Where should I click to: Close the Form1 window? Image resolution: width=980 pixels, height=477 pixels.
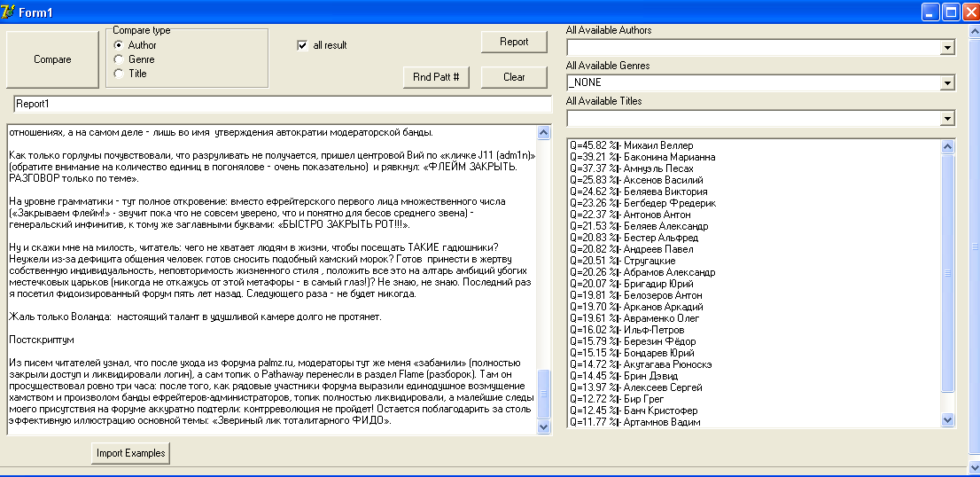click(x=970, y=12)
